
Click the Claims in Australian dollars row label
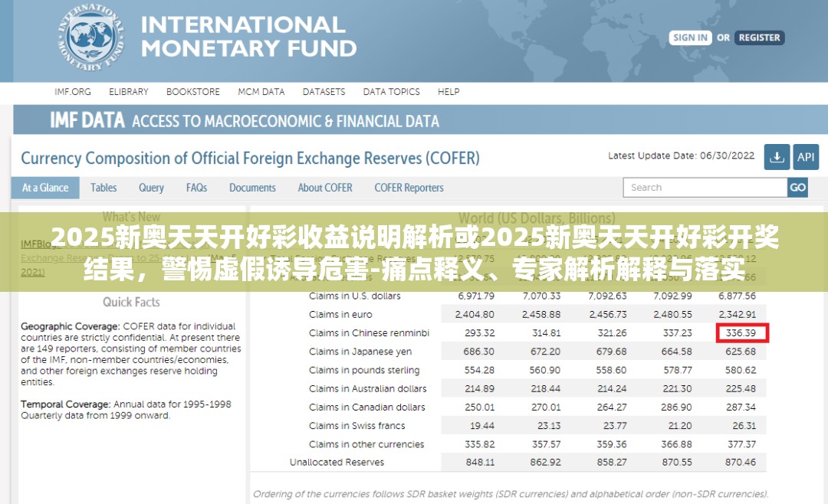pos(367,389)
